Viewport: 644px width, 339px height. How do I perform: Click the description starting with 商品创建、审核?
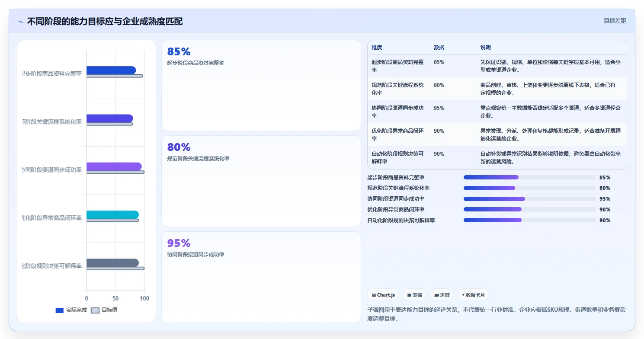[x=551, y=89]
